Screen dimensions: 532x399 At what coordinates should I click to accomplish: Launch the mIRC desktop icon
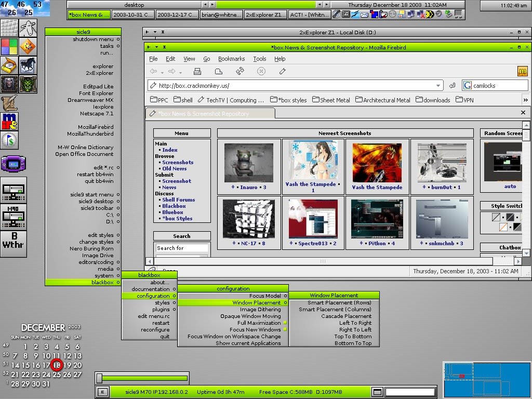pyautogui.click(x=9, y=121)
